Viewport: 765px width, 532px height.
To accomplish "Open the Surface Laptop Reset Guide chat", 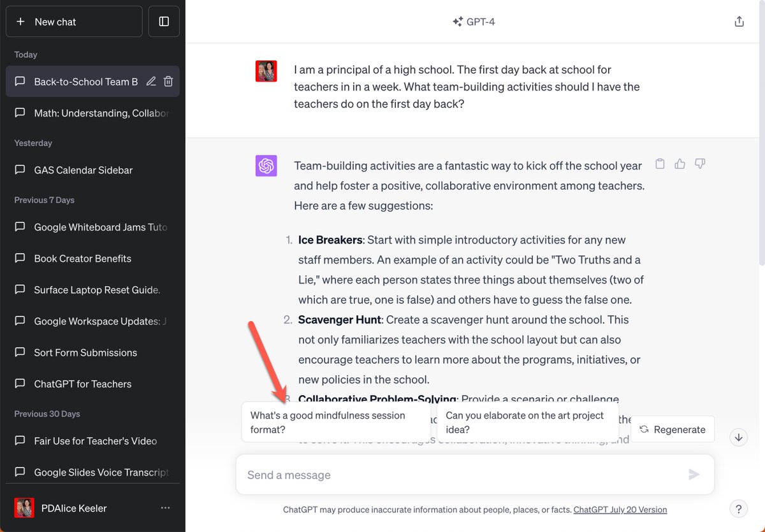I will click(92, 290).
